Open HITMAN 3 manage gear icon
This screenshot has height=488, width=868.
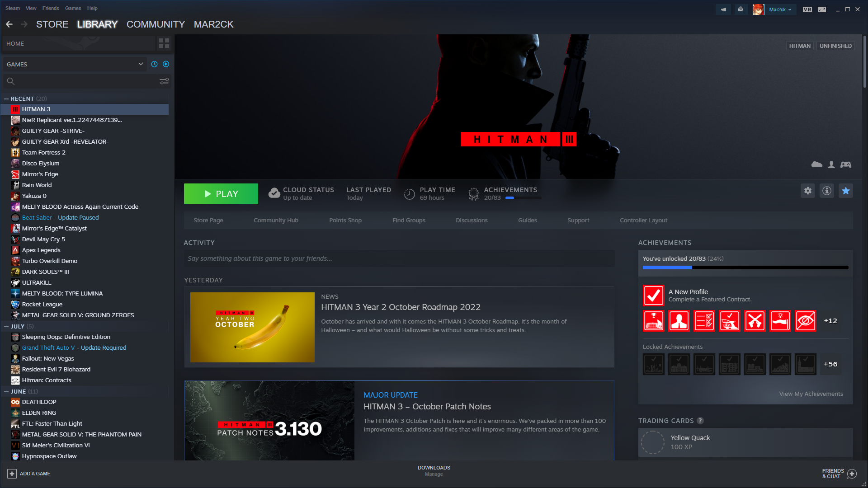tap(808, 191)
